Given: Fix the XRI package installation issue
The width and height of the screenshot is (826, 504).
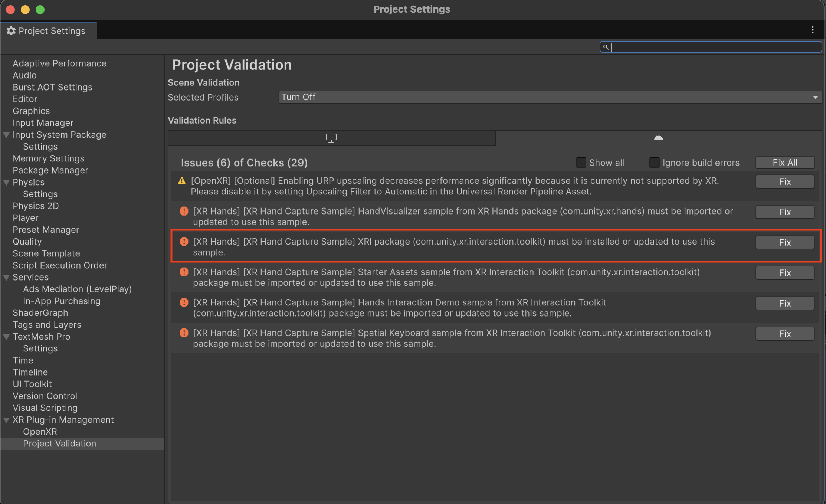Looking at the screenshot, I should (x=785, y=242).
